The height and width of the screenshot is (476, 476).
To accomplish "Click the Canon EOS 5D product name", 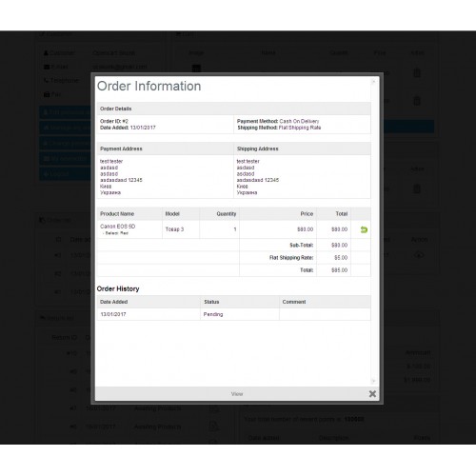I will pyautogui.click(x=118, y=227).
